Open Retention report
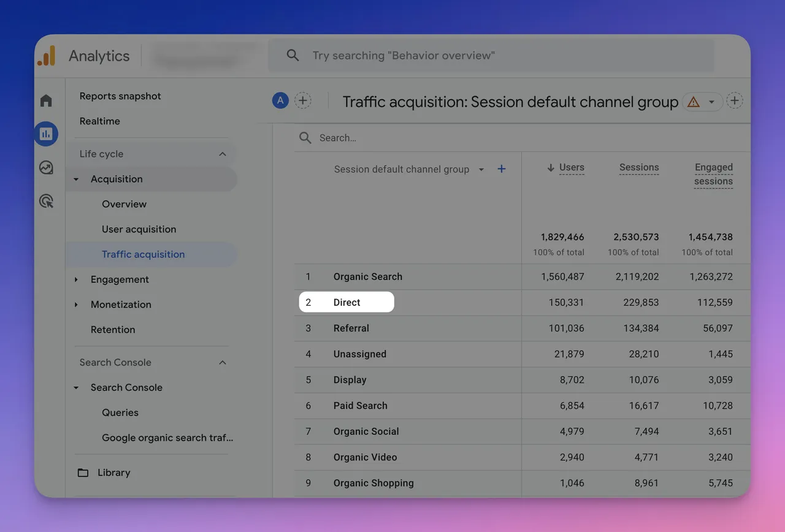 (x=113, y=330)
